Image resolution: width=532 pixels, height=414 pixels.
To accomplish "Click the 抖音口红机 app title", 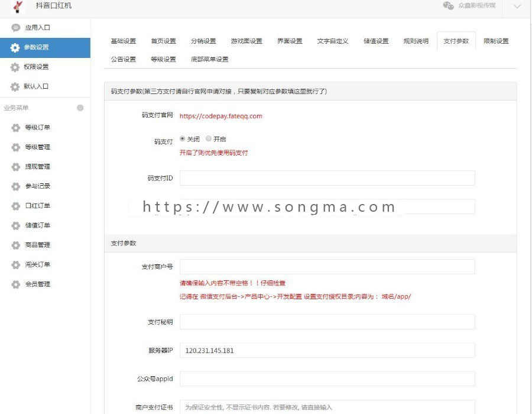I will [54, 5].
